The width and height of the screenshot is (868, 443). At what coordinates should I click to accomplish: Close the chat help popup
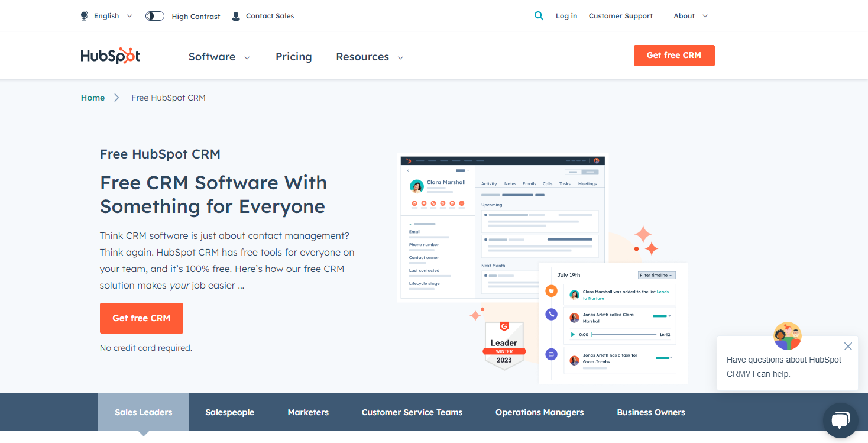(848, 347)
